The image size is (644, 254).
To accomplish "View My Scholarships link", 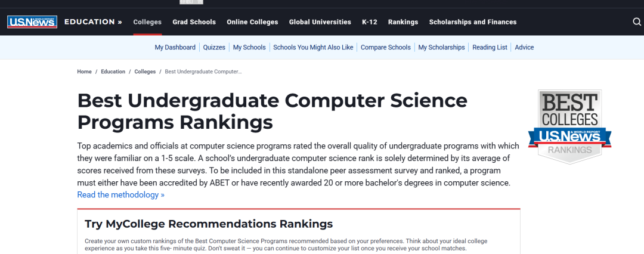I will [x=441, y=48].
